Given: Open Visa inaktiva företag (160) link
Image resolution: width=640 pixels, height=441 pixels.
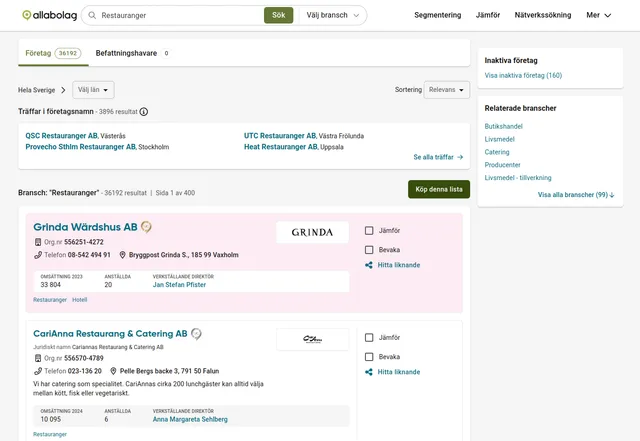Looking at the screenshot, I should click(523, 76).
